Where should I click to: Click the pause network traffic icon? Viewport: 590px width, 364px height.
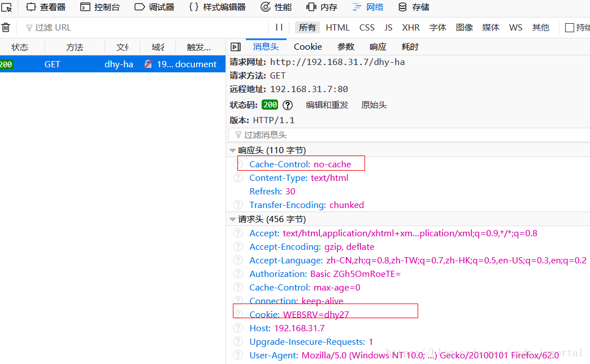[280, 27]
